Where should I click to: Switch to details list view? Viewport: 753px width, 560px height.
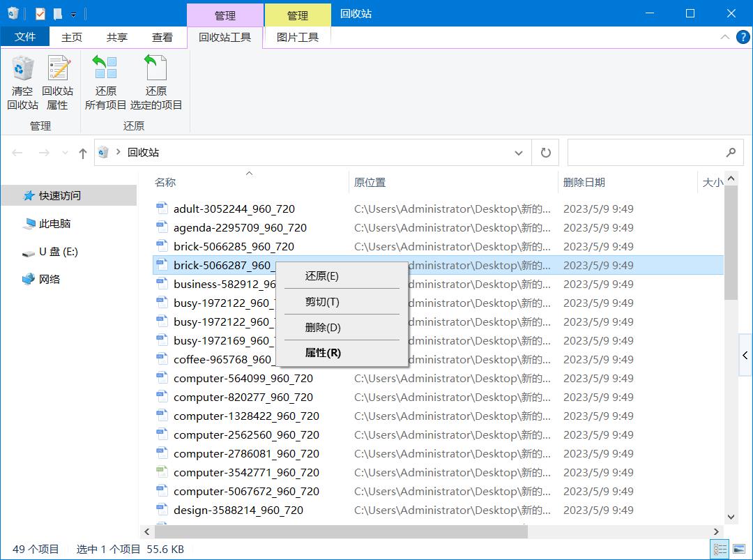coord(720,550)
